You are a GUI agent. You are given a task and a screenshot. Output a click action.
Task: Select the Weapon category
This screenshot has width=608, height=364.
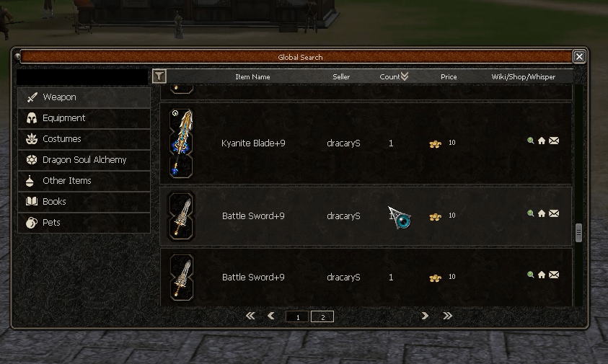pyautogui.click(x=84, y=97)
